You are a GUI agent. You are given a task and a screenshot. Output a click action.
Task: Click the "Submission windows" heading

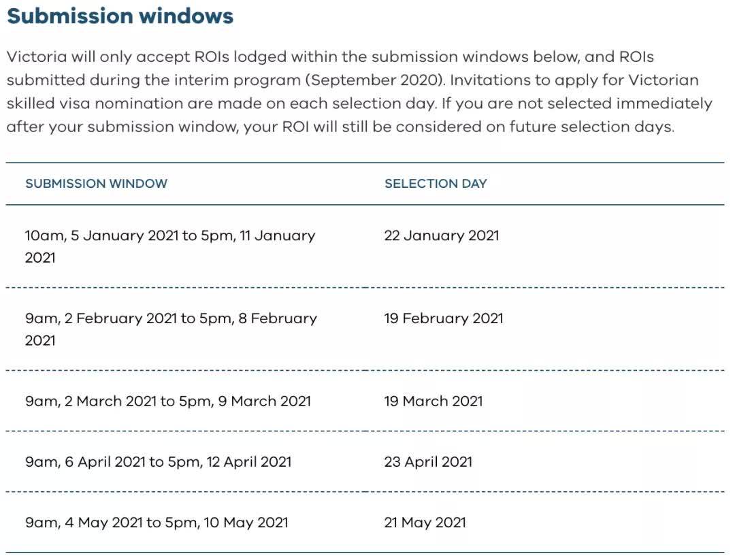pyautogui.click(x=120, y=16)
